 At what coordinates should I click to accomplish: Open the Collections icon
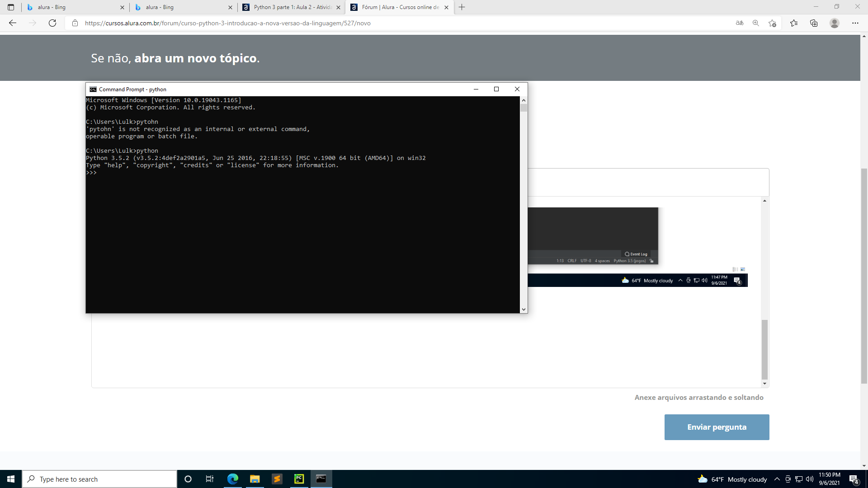pyautogui.click(x=814, y=23)
